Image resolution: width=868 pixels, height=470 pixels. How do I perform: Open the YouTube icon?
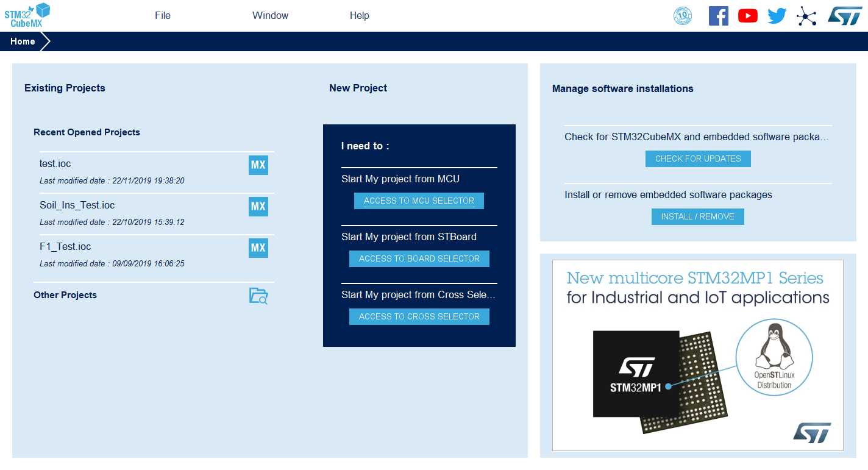pyautogui.click(x=748, y=16)
